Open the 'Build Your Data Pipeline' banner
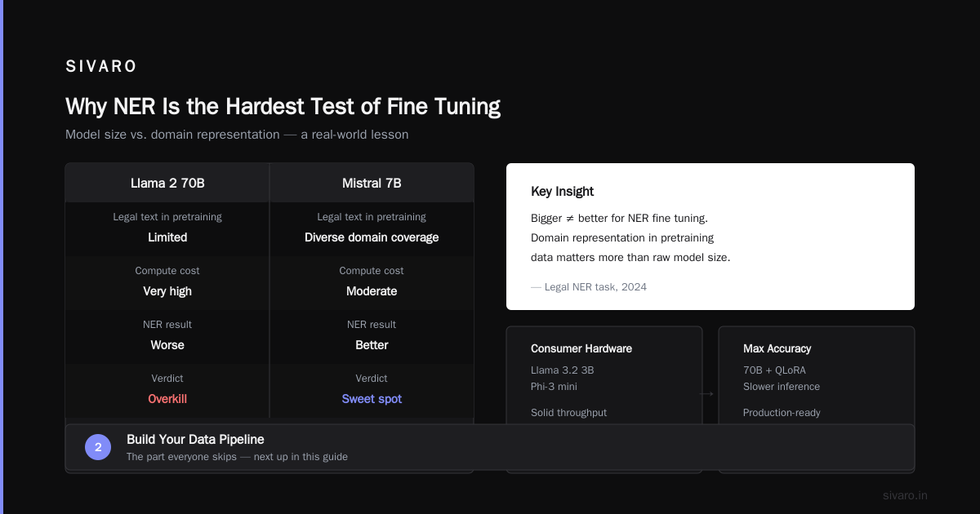 point(490,447)
